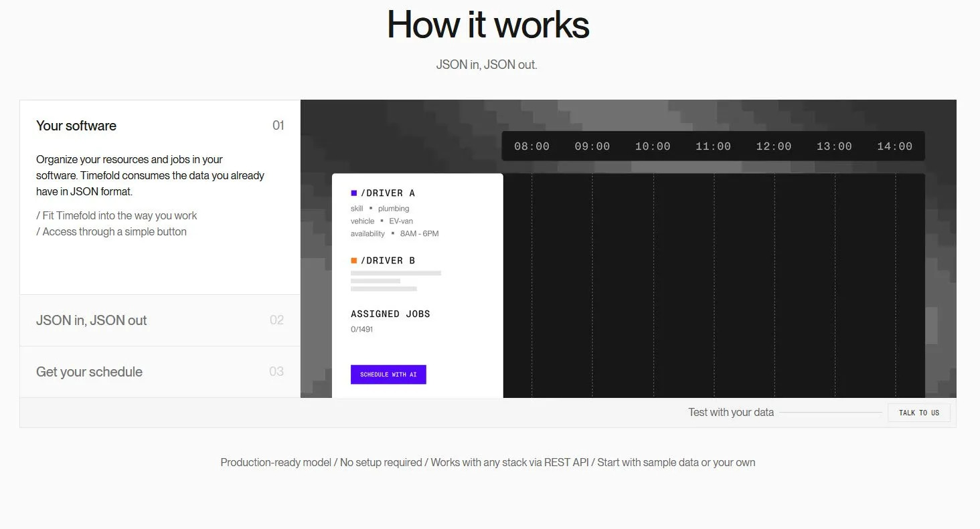Click the 'Production-ready model' footer line
This screenshot has height=529, width=980.
[488, 463]
